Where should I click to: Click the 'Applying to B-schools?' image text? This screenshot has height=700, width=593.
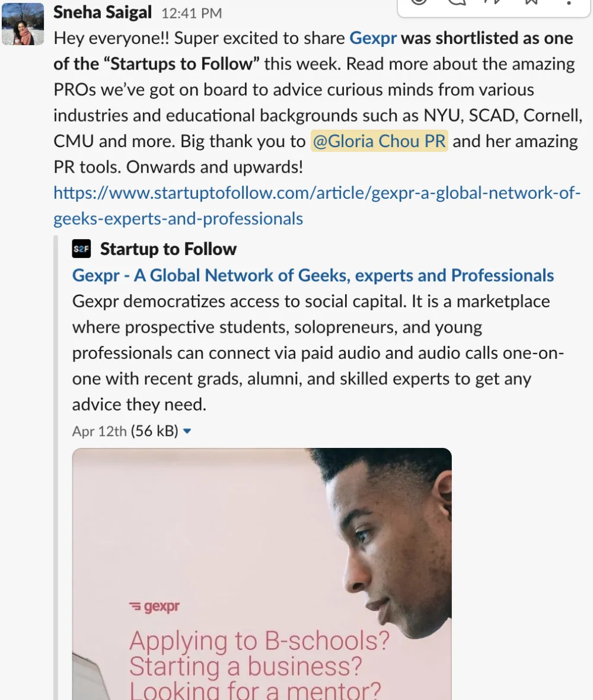[x=259, y=641]
